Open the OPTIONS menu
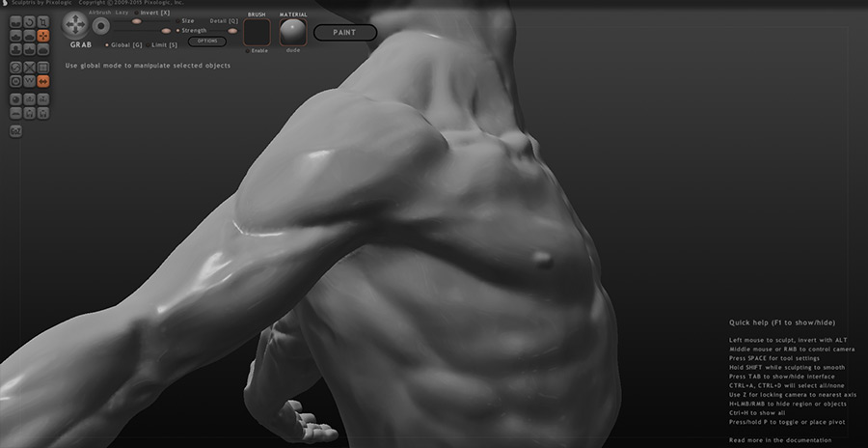The height and width of the screenshot is (448, 868). (x=206, y=42)
